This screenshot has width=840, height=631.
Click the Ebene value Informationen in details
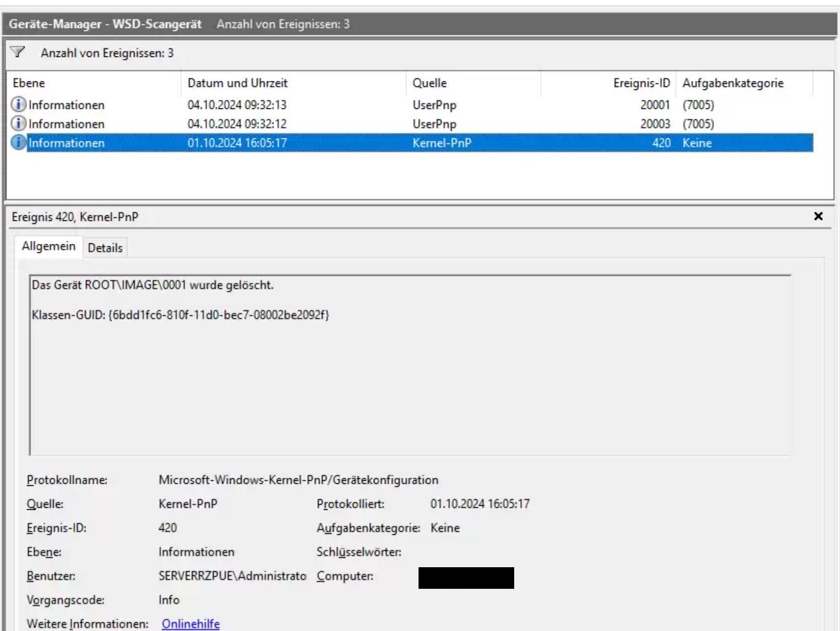[x=196, y=552]
